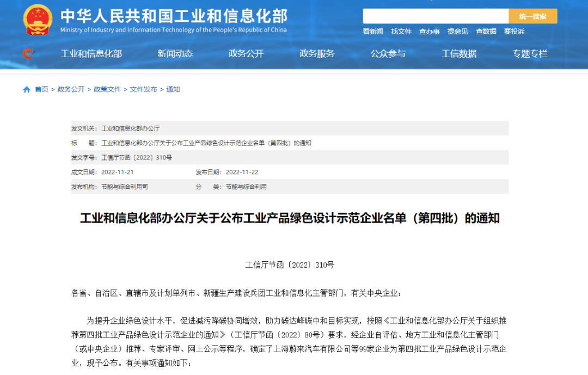Click the national emblem logo

(38, 20)
